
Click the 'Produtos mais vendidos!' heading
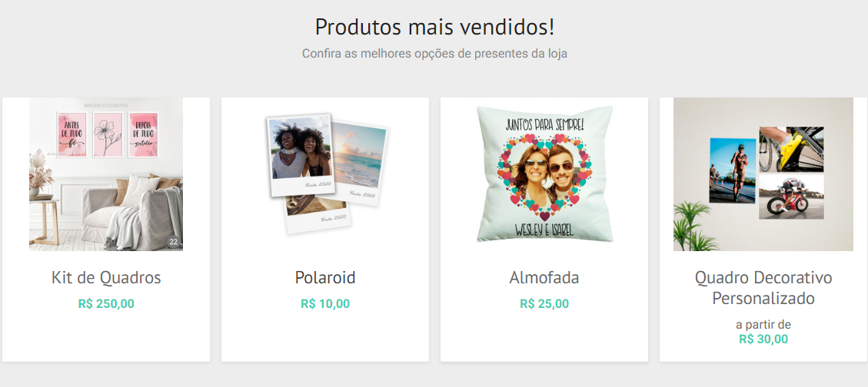coord(434,27)
